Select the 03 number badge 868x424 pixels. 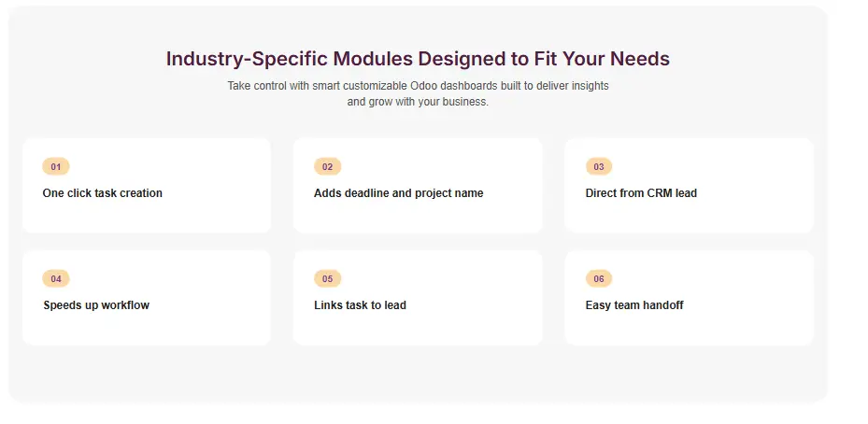[x=599, y=167]
